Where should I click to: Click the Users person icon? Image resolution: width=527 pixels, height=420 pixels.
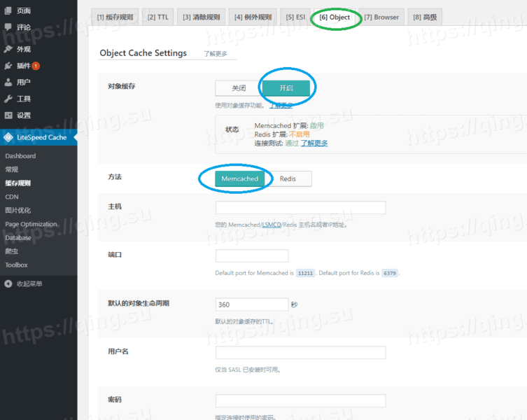[x=8, y=82]
